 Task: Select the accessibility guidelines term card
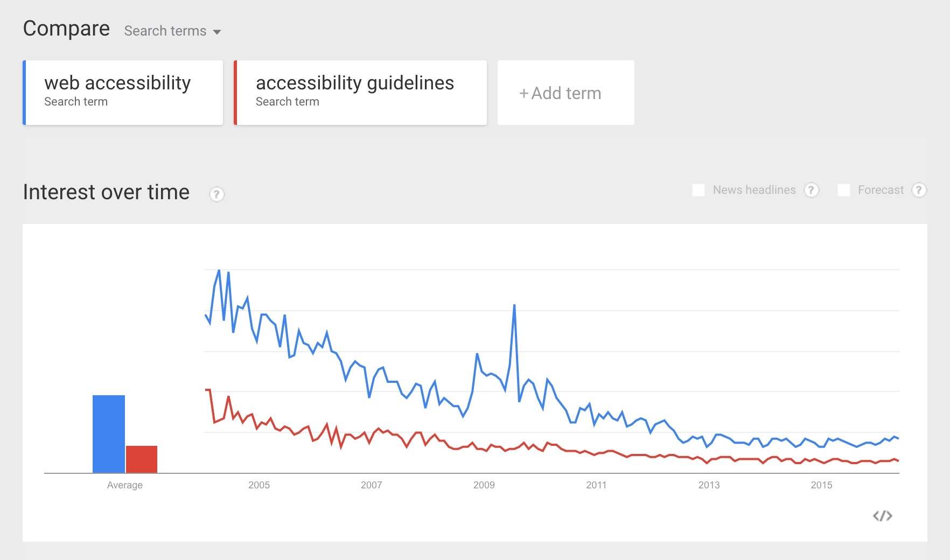click(360, 93)
